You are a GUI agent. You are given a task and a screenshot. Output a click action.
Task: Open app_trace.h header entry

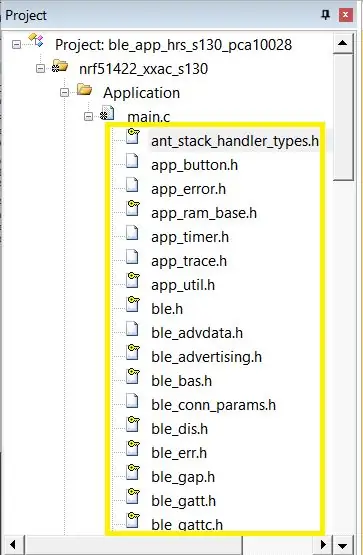pyautogui.click(x=189, y=261)
